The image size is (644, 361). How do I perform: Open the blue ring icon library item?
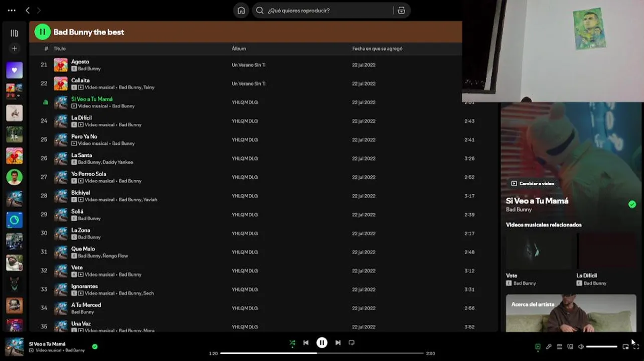coord(14,220)
